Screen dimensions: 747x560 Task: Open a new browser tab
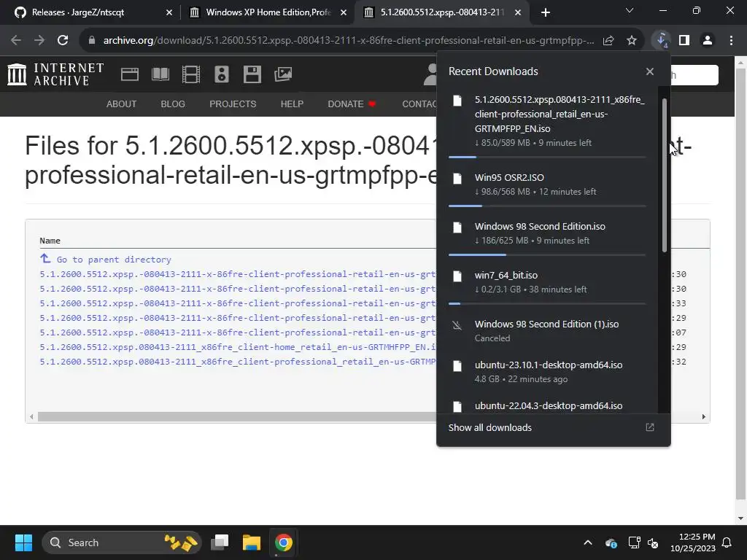point(546,12)
